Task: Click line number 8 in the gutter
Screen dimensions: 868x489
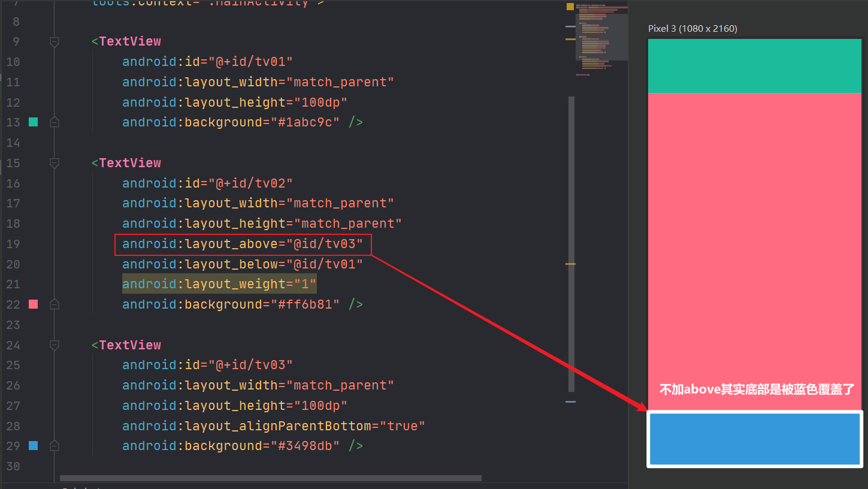Action: pyautogui.click(x=16, y=22)
